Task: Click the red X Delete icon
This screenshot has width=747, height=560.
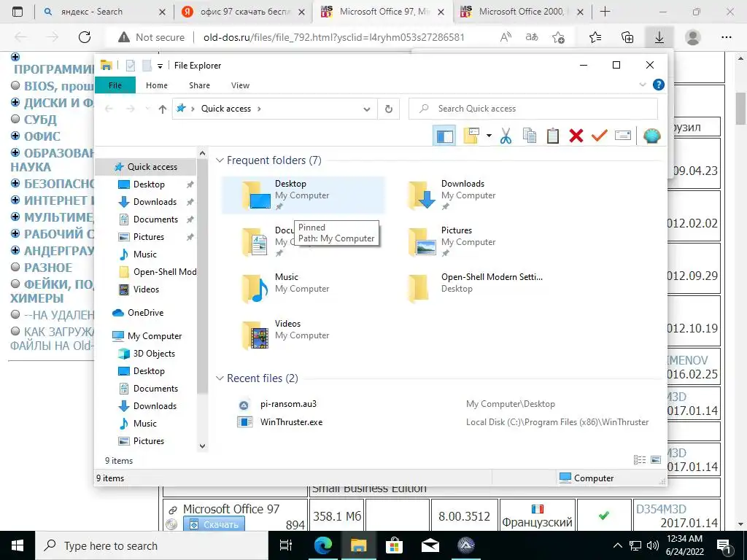Action: tap(576, 136)
